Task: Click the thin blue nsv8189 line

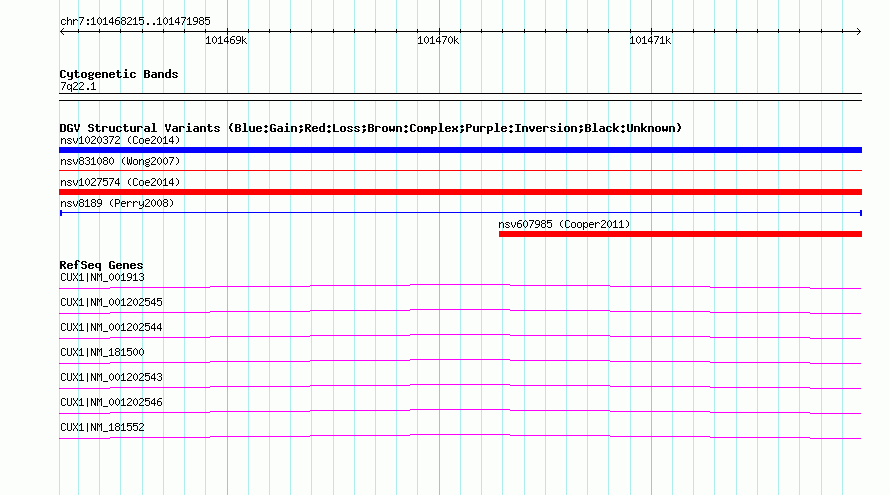Action: [x=460, y=213]
